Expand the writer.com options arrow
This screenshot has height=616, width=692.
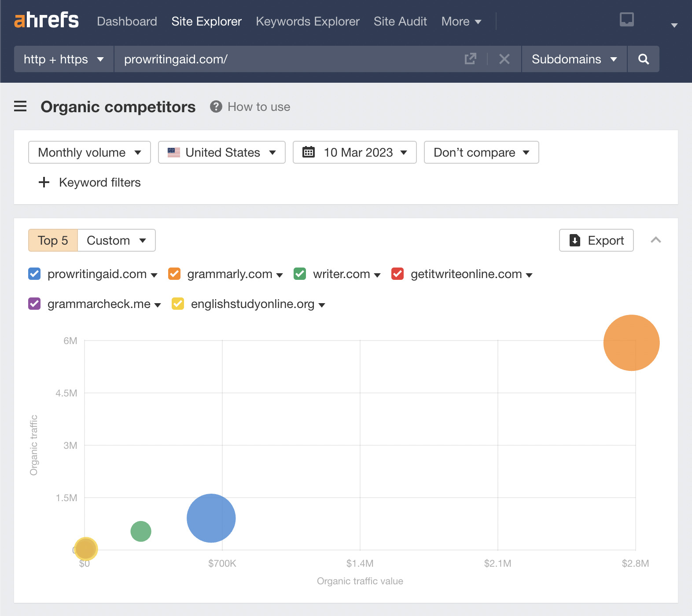point(377,275)
